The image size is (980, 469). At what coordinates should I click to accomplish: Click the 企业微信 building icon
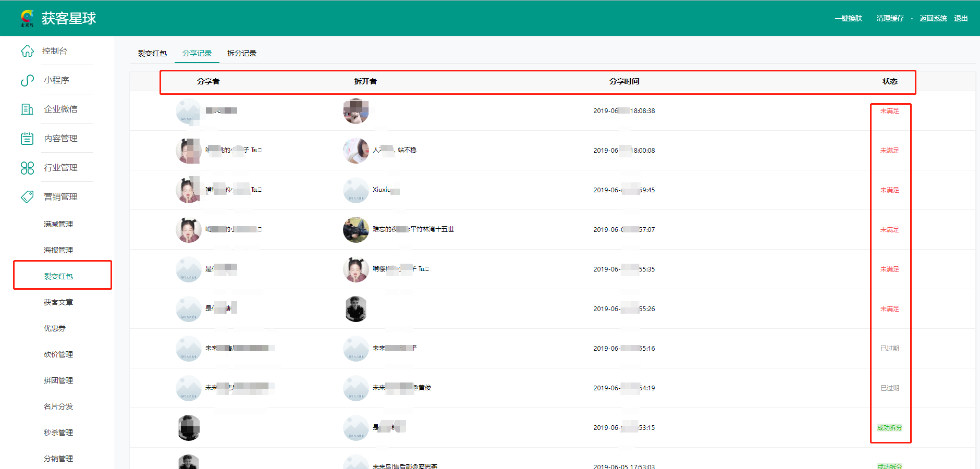click(27, 109)
